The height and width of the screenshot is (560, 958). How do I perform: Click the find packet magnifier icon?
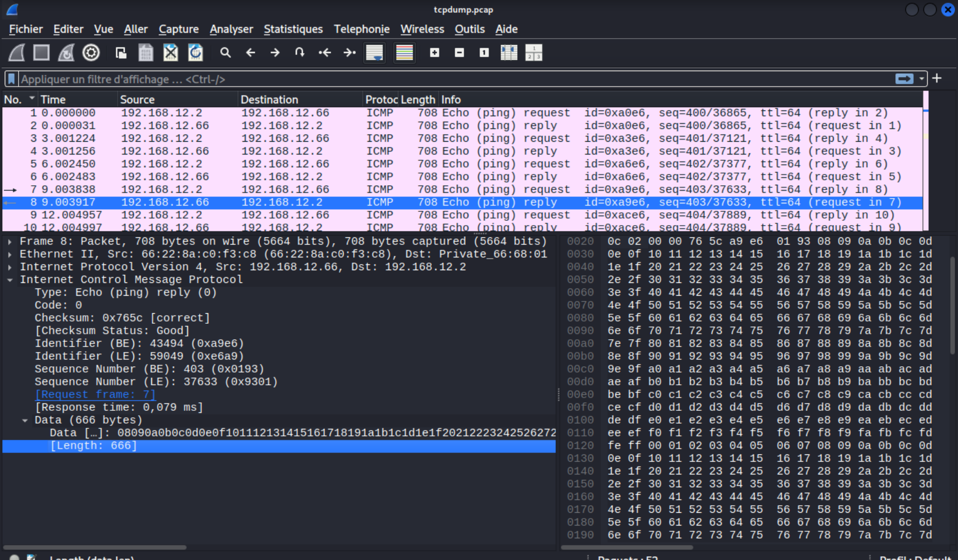(226, 53)
